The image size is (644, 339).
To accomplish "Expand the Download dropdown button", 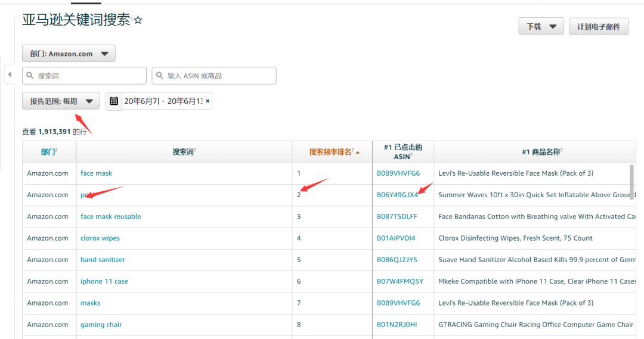I will coord(541,26).
